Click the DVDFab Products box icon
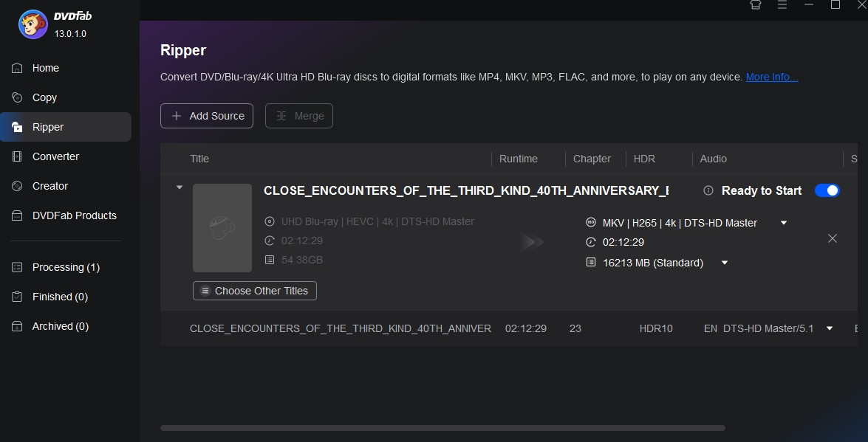 [x=17, y=215]
